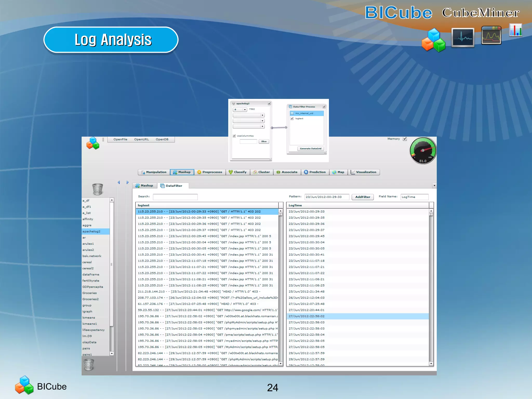Viewport: 532px width, 399px height.
Task: Select the Mashup toolbar button
Action: 182,172
